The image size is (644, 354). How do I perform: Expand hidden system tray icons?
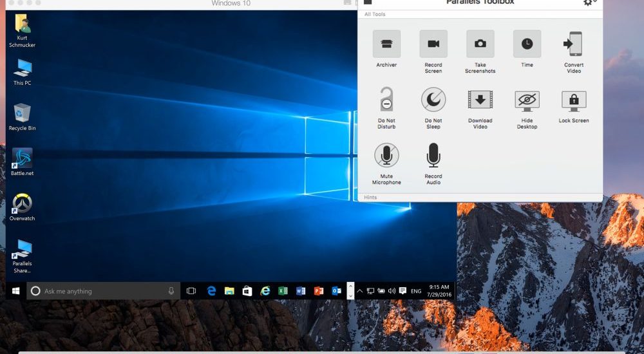360,291
